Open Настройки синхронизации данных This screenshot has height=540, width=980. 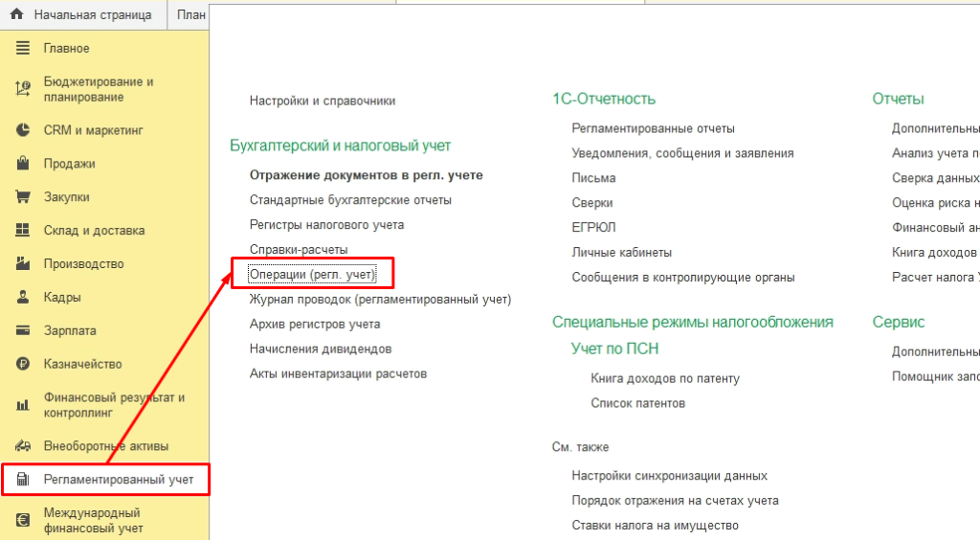point(669,476)
